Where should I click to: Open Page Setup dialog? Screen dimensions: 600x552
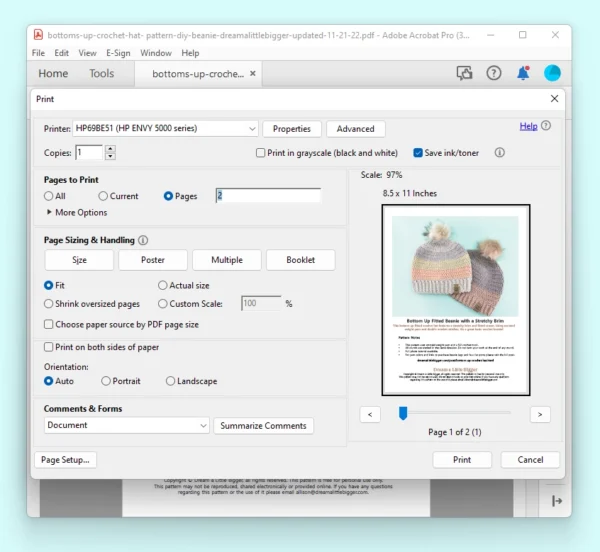coord(65,460)
